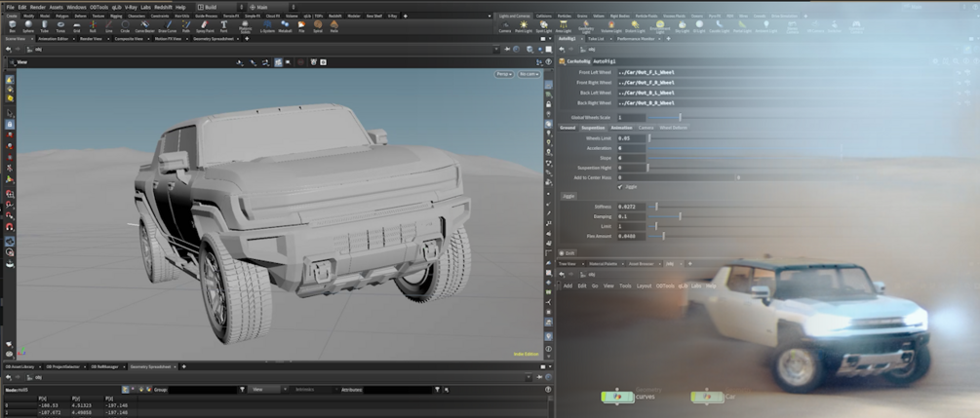Add an Area Light from shelf

(x=564, y=26)
